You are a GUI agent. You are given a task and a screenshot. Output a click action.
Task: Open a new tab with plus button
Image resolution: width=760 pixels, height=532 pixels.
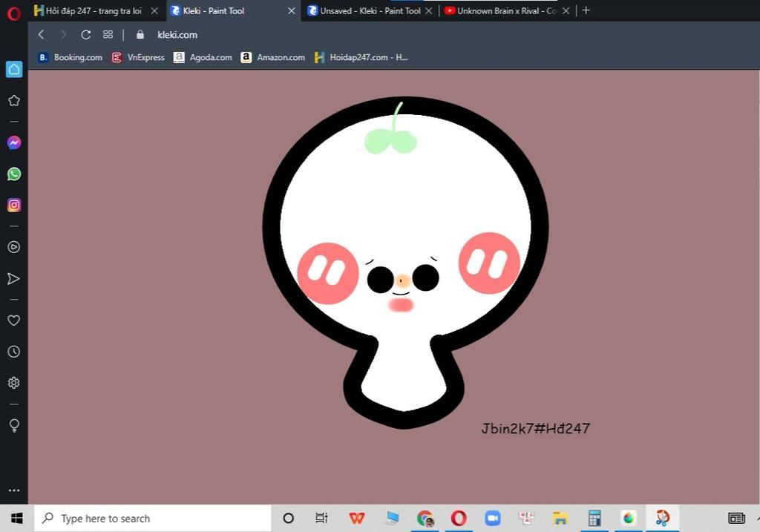[x=586, y=10]
